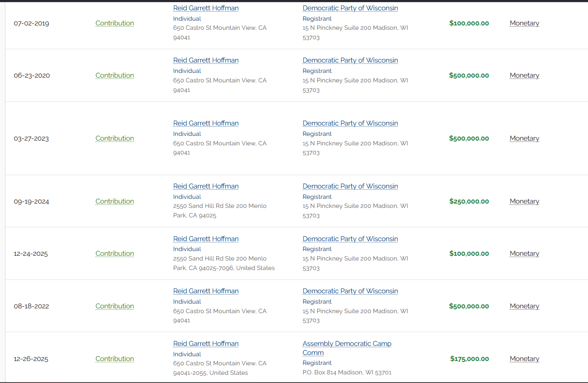
Task: Open Reid Garrett Hoffman link for 06-23-2020
Action: point(206,60)
